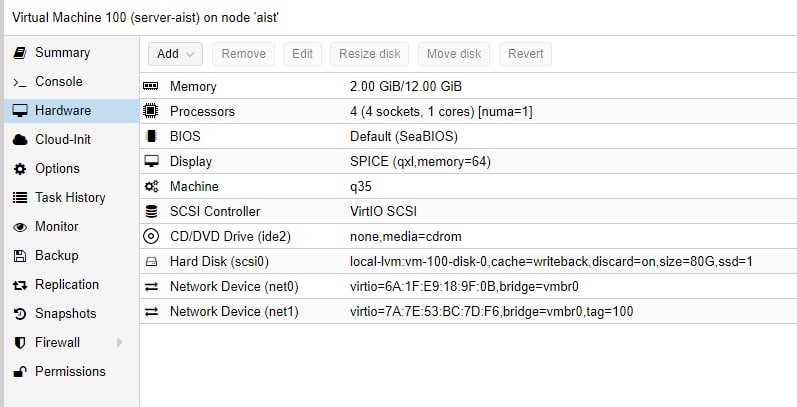Screen dimensions: 797x407
Task: Select the Hard Disk (scsi0) row
Action: pyautogui.click(x=468, y=262)
